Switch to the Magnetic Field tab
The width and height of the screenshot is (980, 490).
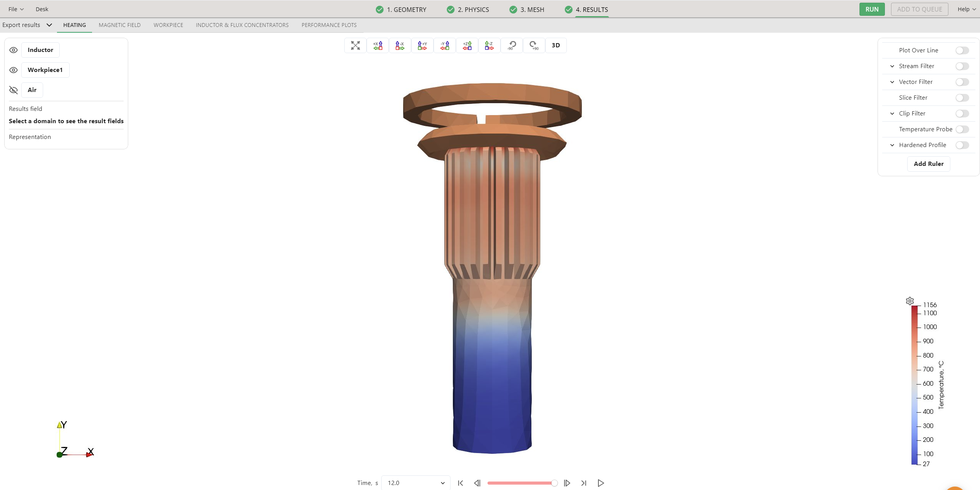click(119, 25)
